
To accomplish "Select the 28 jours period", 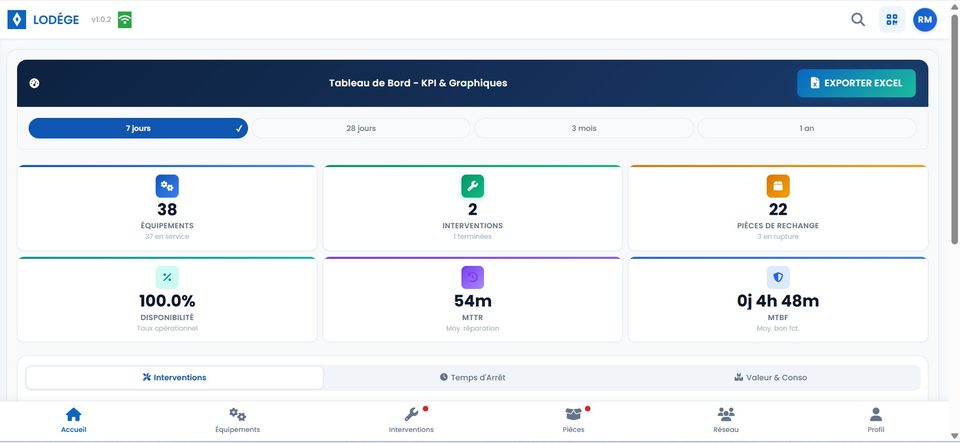I will (x=361, y=128).
